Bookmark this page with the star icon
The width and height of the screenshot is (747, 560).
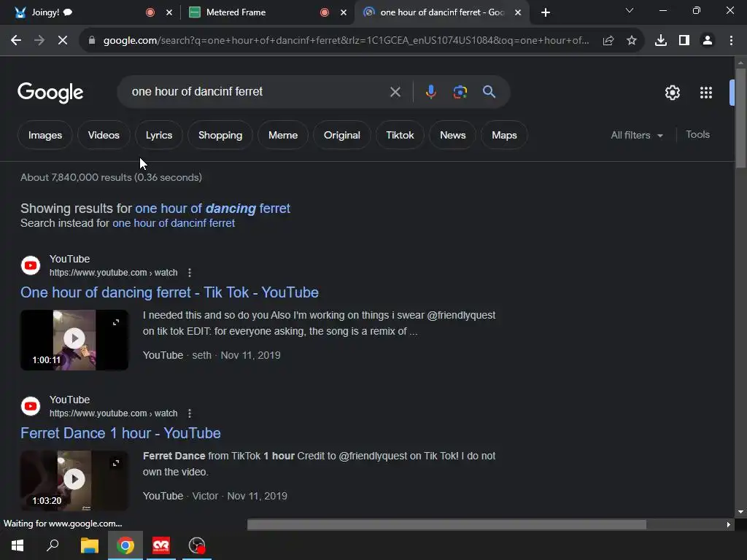632,41
